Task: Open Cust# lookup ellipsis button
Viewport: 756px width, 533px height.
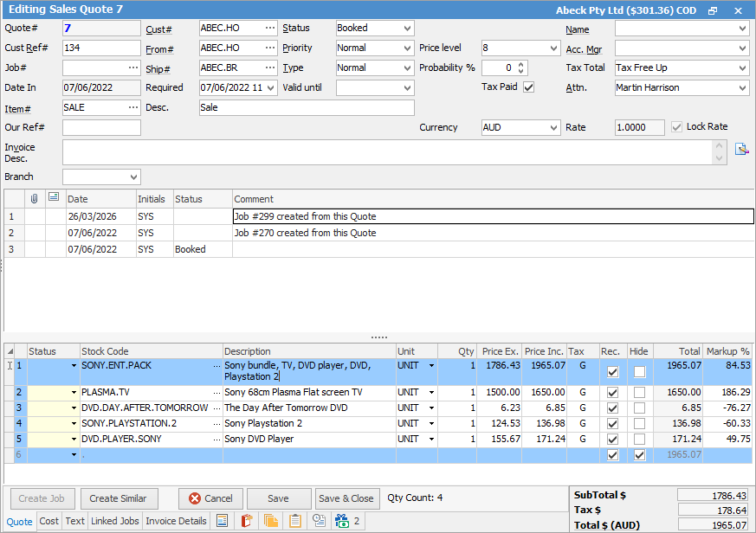Action: [x=270, y=29]
